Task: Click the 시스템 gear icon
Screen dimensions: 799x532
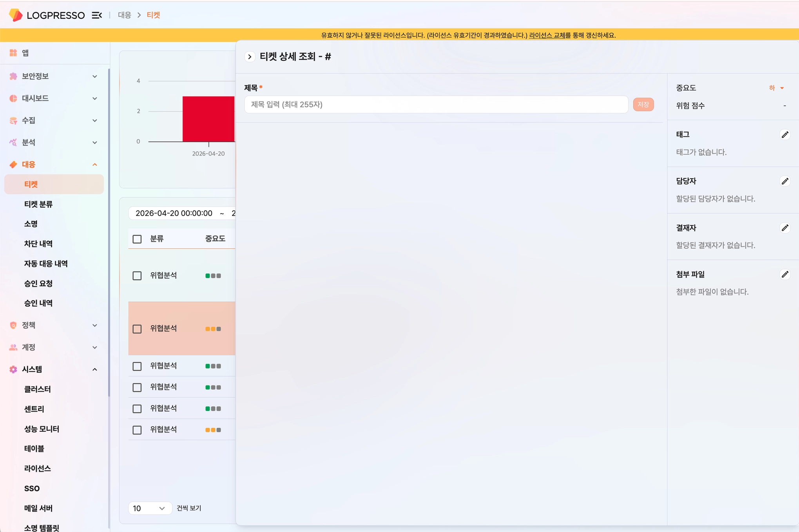Action: [13, 369]
